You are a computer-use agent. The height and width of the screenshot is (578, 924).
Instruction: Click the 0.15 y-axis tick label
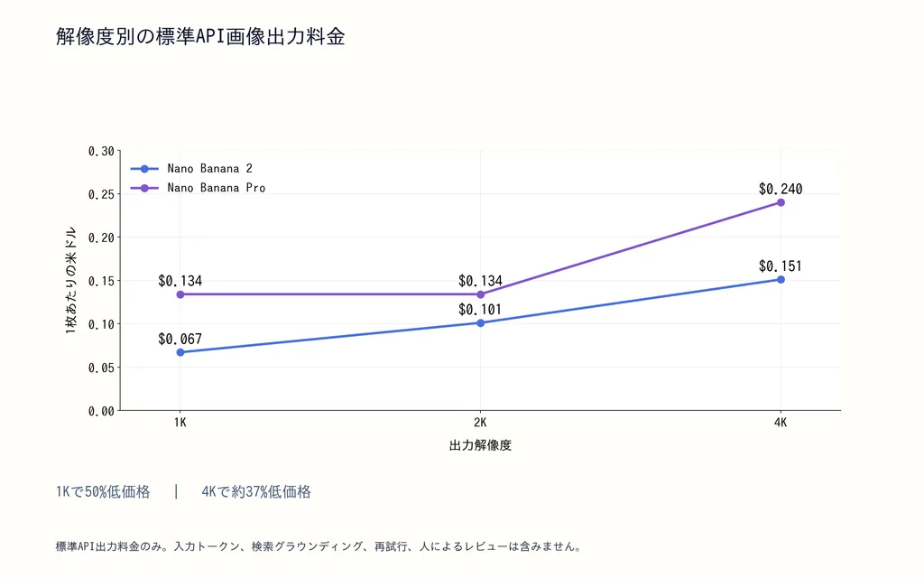coord(101,281)
